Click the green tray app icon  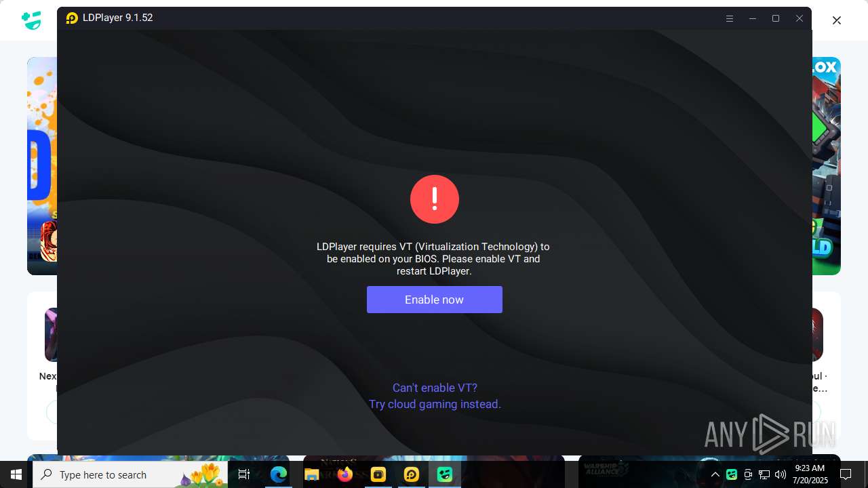click(732, 474)
